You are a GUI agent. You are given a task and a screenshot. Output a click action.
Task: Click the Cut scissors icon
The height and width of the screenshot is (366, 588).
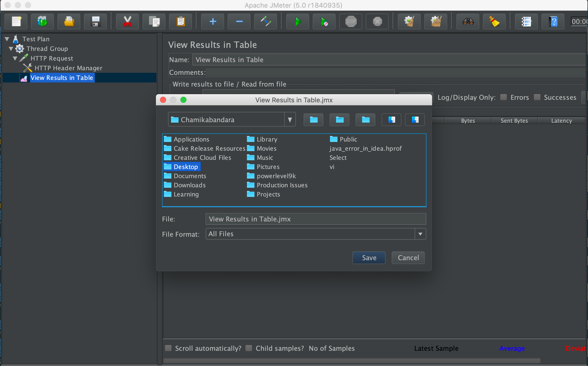pyautogui.click(x=127, y=21)
